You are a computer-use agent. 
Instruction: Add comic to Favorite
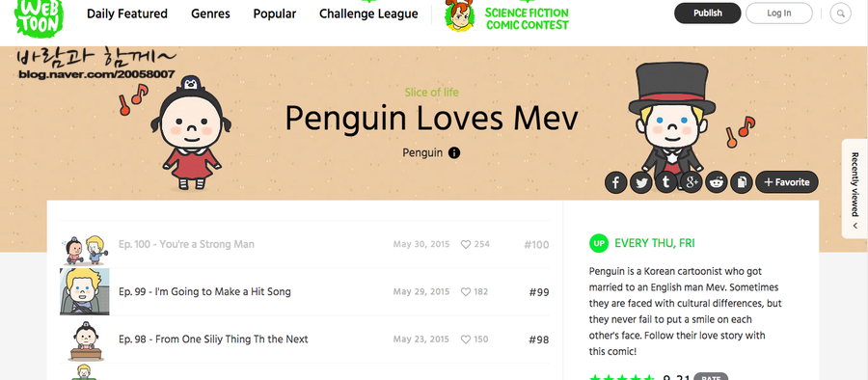(x=787, y=182)
